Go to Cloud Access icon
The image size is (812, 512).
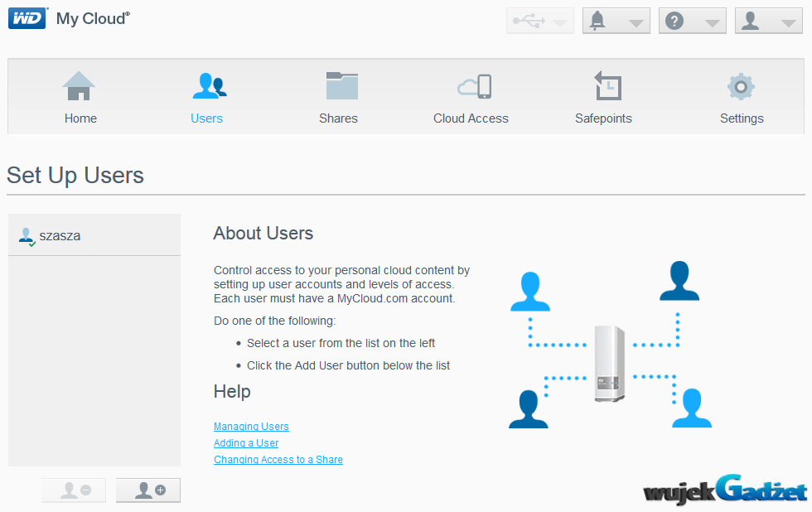[x=473, y=86]
